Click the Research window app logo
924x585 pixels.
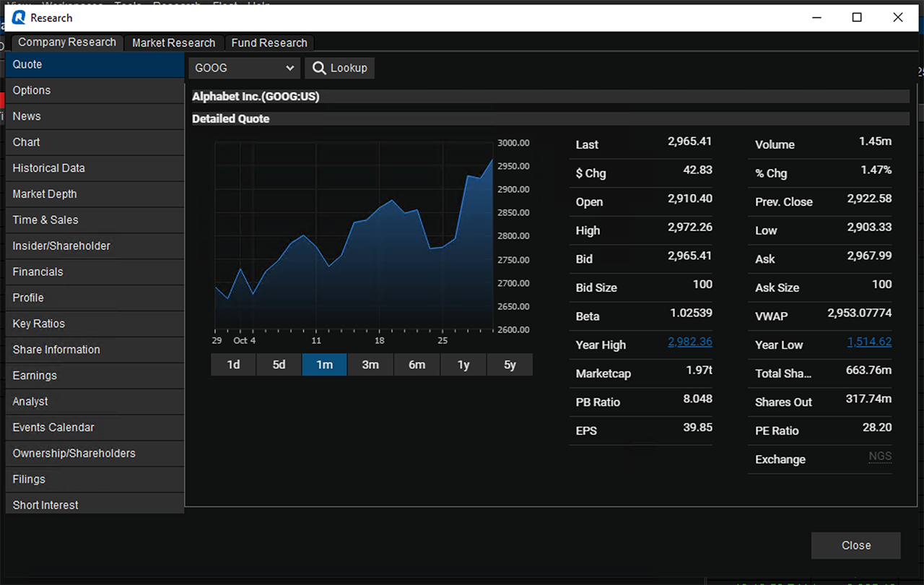click(18, 17)
